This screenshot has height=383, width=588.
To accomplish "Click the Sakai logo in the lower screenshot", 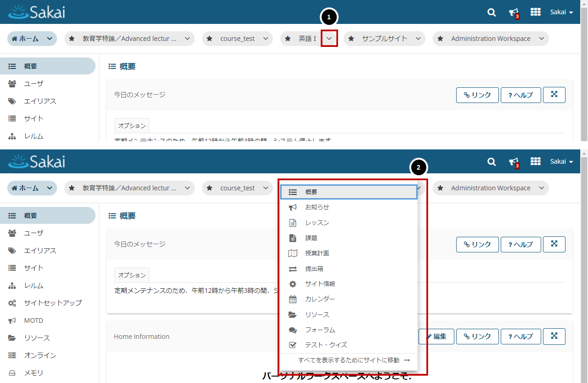I will point(37,161).
